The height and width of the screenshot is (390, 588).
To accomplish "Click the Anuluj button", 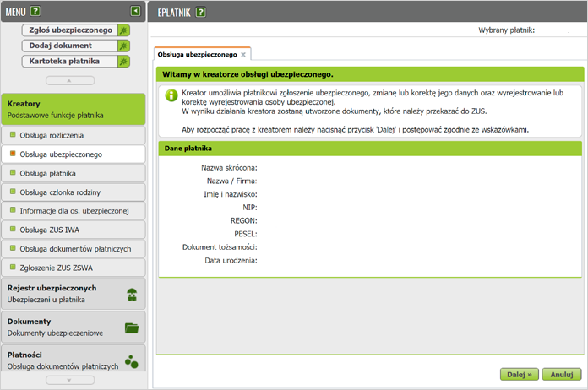I will [x=562, y=374].
